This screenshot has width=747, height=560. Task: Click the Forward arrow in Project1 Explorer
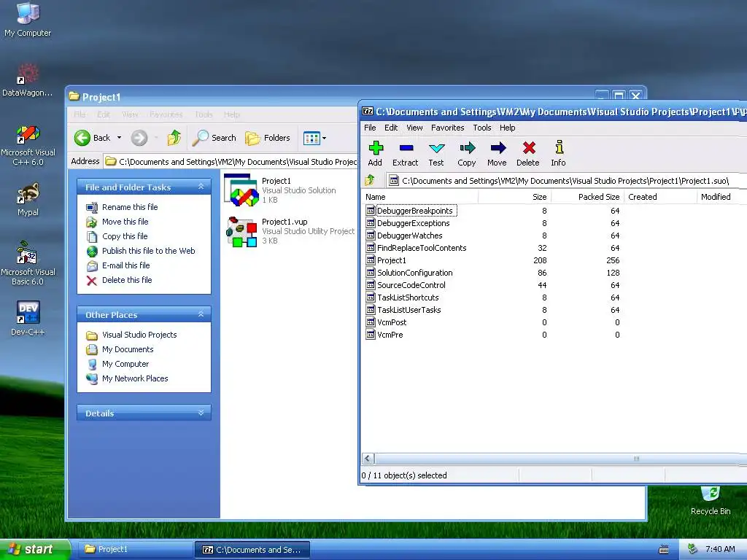pyautogui.click(x=139, y=138)
